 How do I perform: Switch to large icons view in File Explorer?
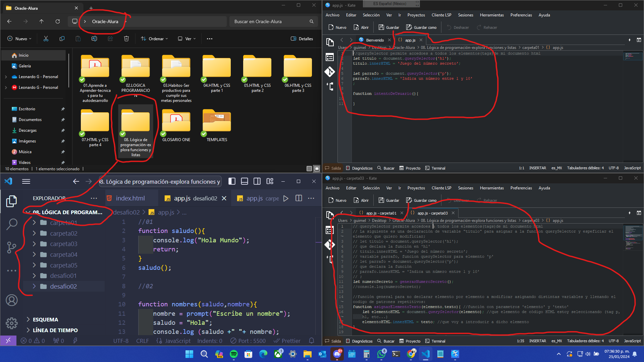pyautogui.click(x=317, y=169)
